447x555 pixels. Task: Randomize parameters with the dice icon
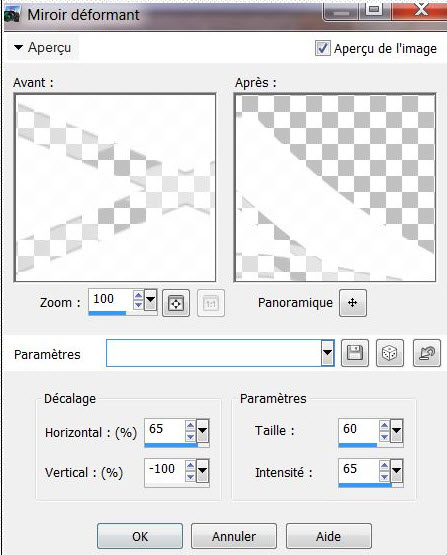(390, 353)
